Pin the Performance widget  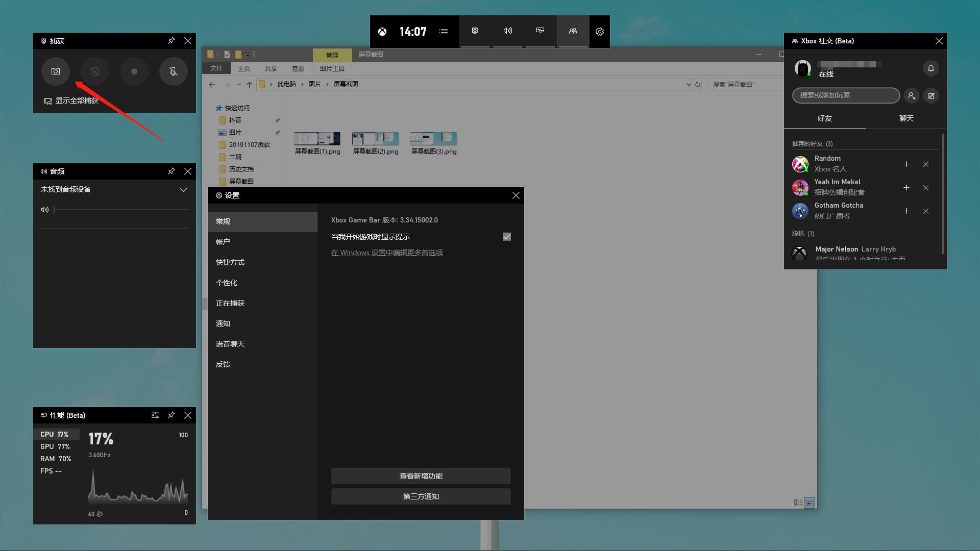point(171,415)
